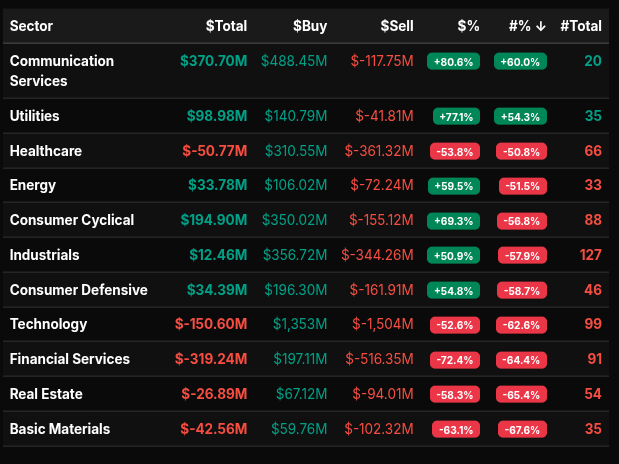Viewport: 619px width, 464px height.
Task: Click the green +80.6% badge
Action: [453, 62]
